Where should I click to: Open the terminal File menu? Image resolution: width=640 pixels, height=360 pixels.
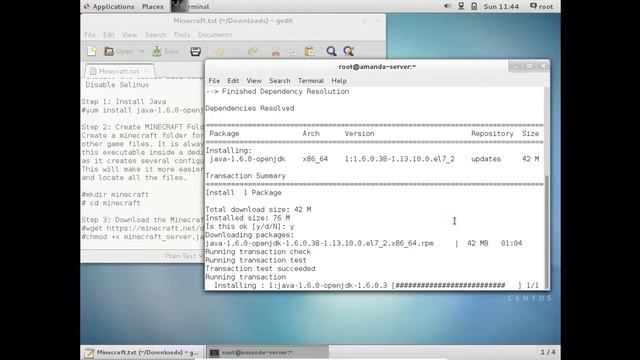pos(214,81)
